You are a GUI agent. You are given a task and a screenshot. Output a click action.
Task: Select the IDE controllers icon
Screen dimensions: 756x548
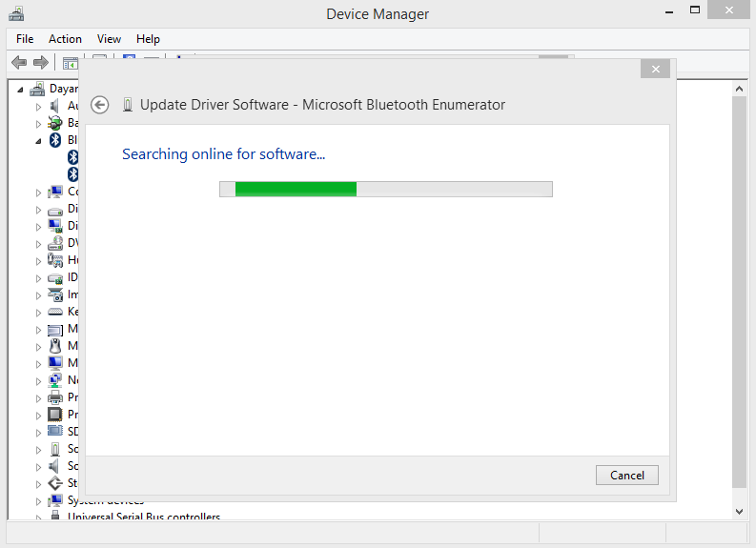(x=55, y=278)
